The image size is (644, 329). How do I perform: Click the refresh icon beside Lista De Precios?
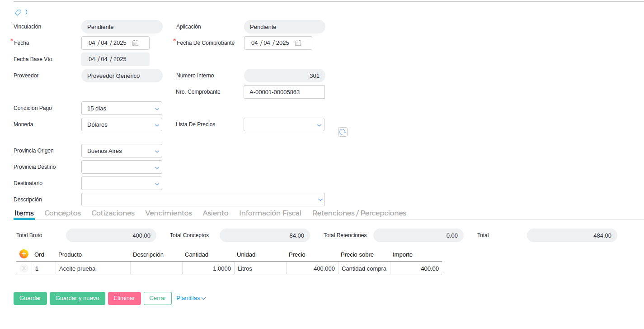(x=343, y=132)
